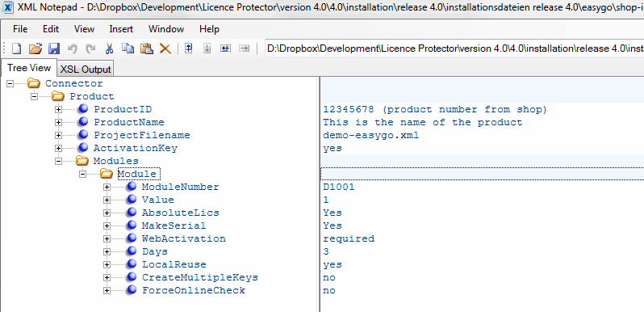Save the file with the floppy icon
The height and width of the screenshot is (312, 644).
(54, 48)
